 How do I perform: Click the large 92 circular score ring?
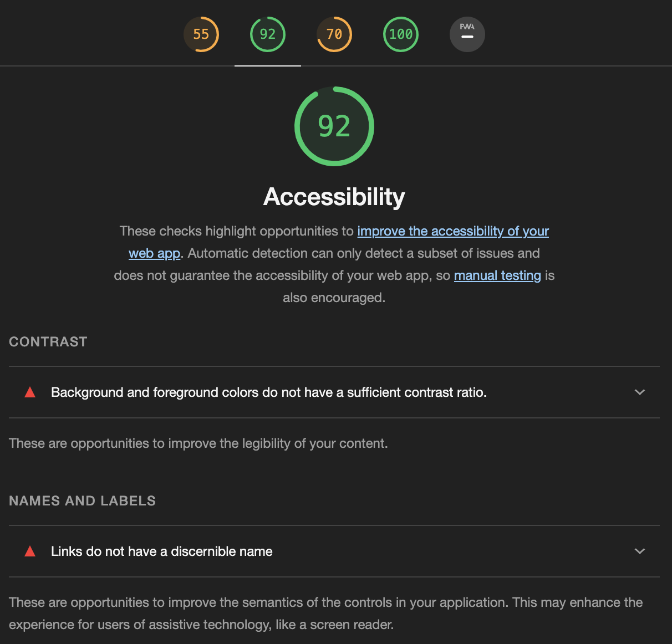click(x=334, y=126)
